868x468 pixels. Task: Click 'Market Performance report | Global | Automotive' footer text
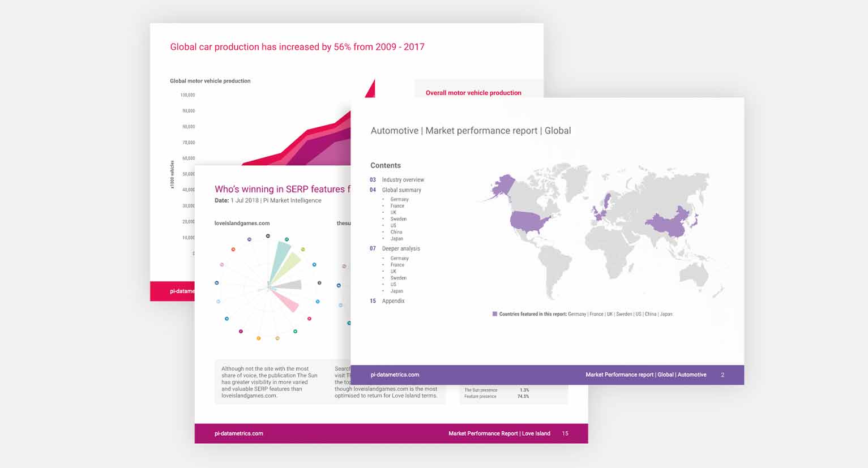(x=646, y=375)
